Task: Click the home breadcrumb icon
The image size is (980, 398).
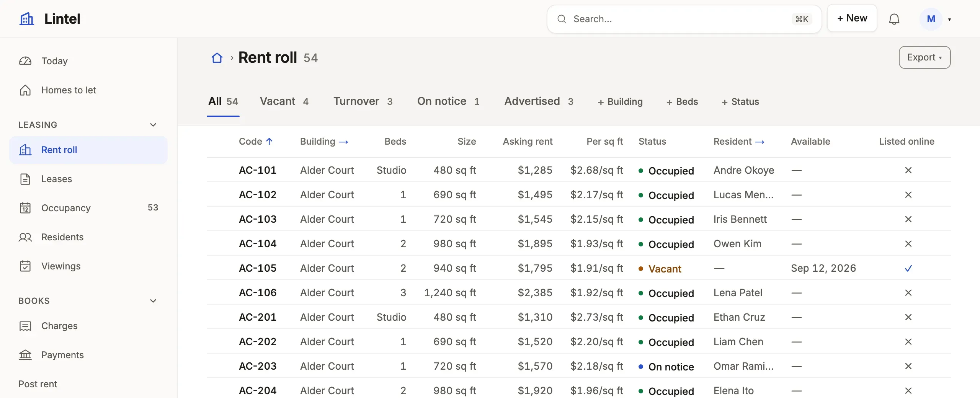Action: [x=217, y=58]
